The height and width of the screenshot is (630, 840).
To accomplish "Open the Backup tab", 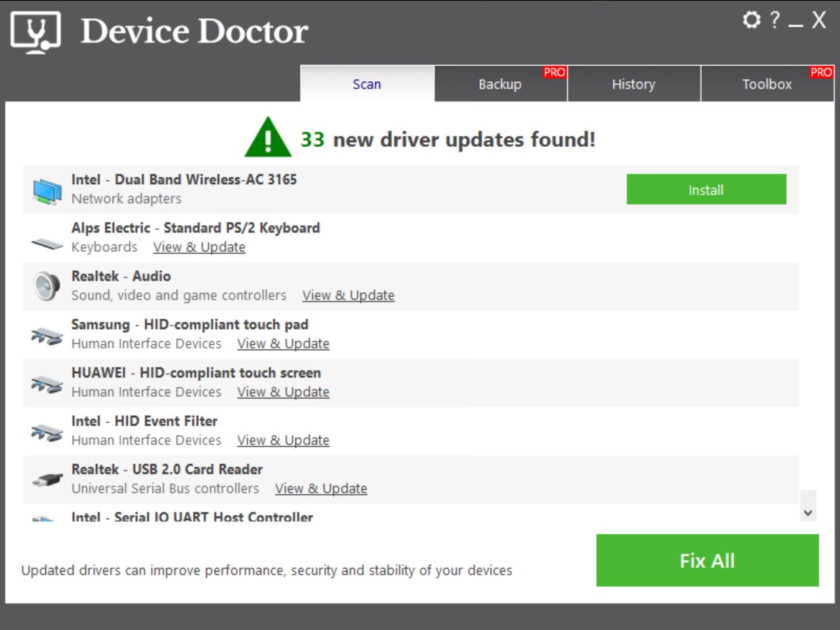I will [x=500, y=84].
